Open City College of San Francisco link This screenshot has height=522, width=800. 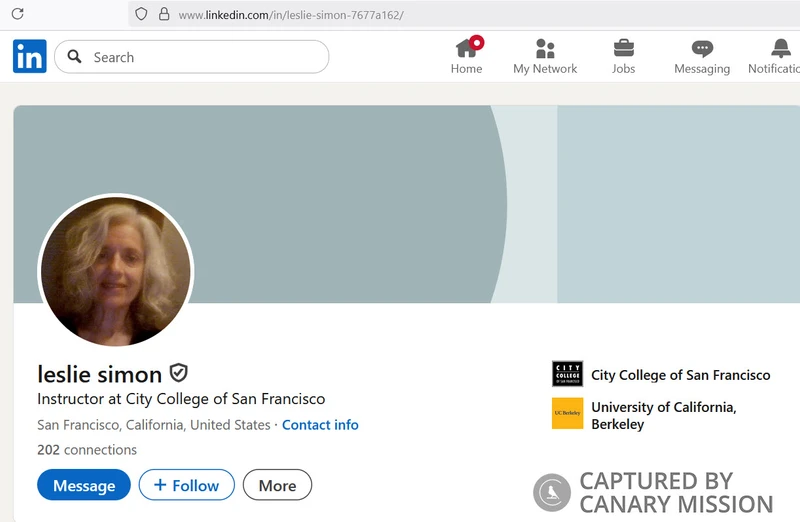(x=681, y=375)
